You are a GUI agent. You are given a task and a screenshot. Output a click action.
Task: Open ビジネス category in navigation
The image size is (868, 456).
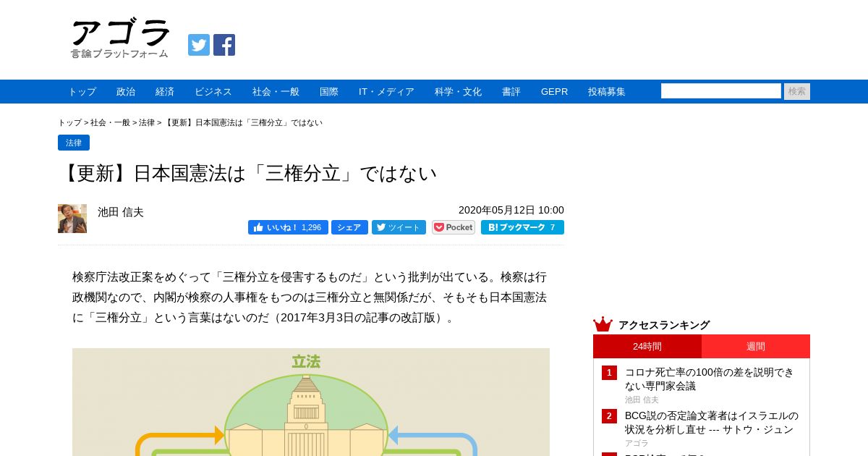pyautogui.click(x=213, y=92)
